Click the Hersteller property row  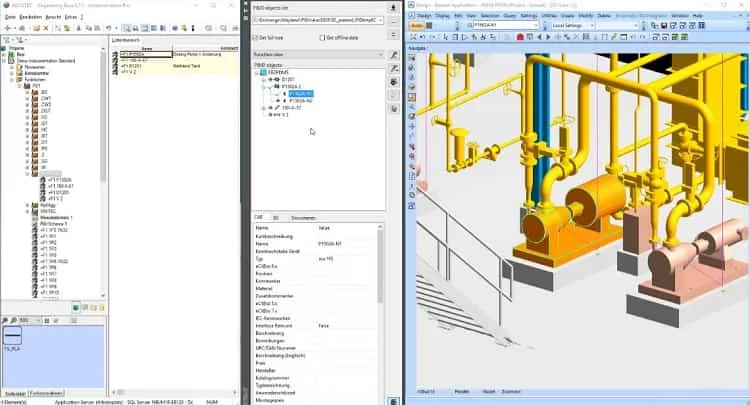(x=317, y=371)
